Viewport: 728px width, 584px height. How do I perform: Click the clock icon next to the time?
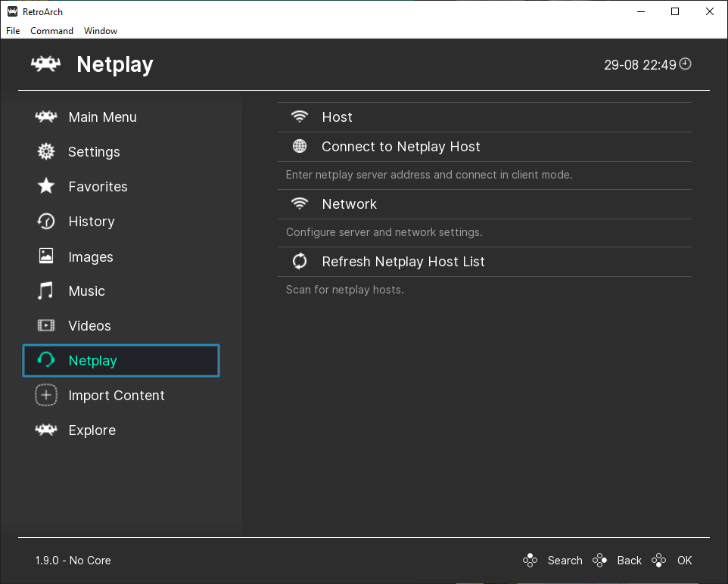[x=686, y=64]
